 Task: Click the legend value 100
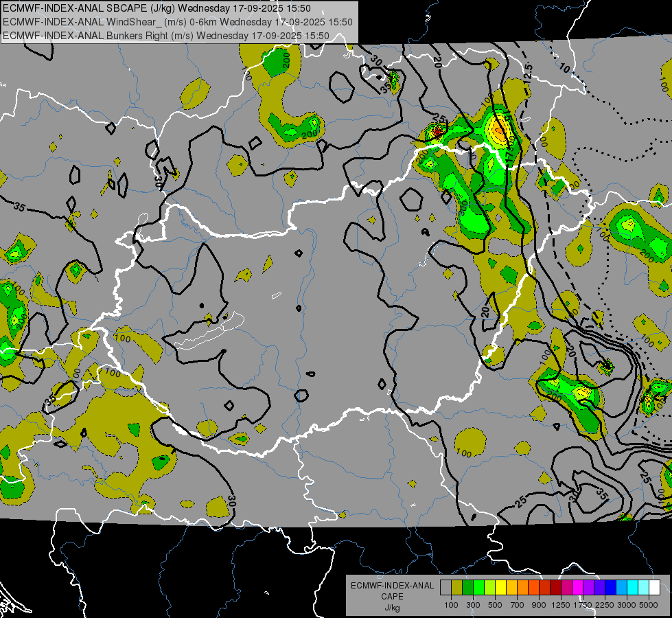[451, 605]
